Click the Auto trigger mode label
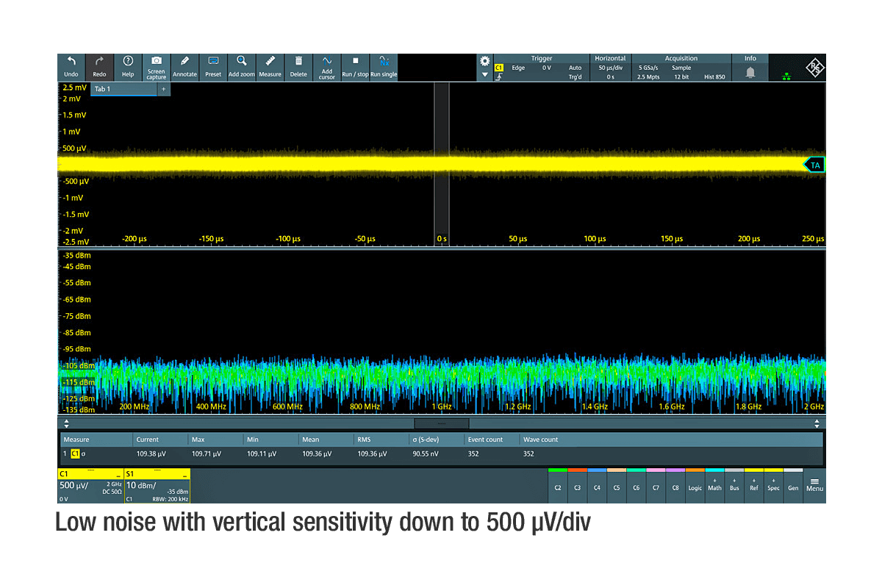 coord(575,68)
